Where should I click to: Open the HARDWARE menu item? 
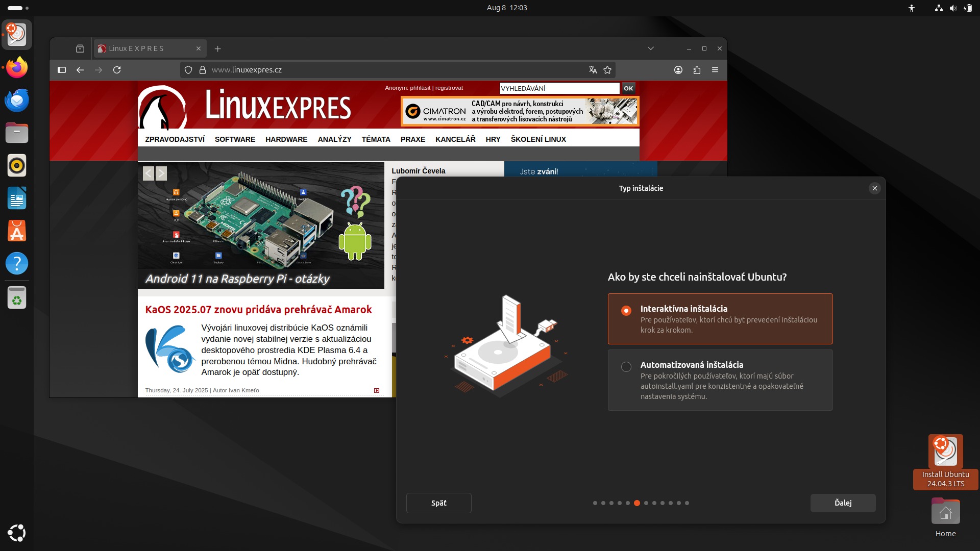286,139
